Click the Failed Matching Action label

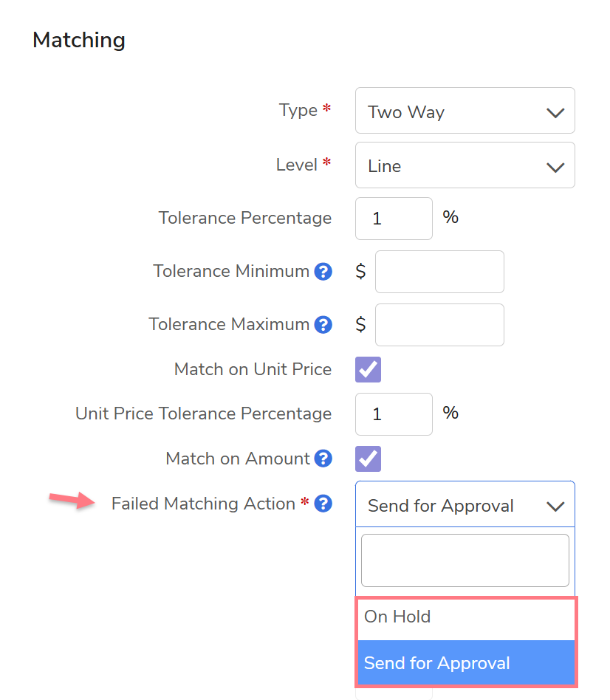tap(203, 504)
